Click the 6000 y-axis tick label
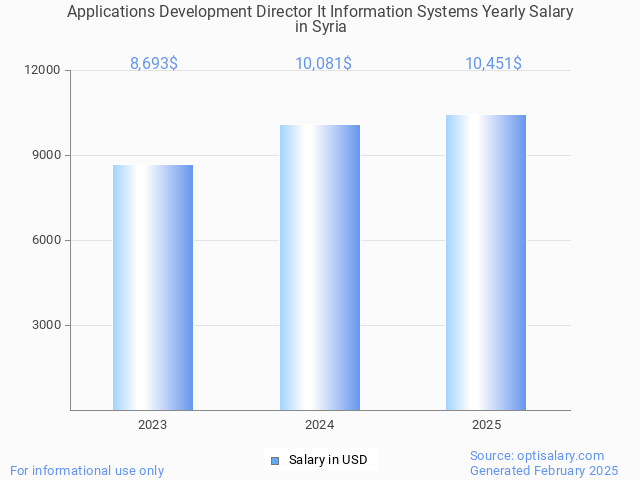 click(x=47, y=241)
